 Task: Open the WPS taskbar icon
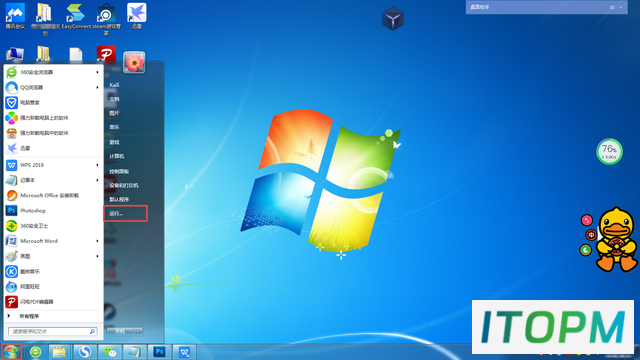click(184, 352)
